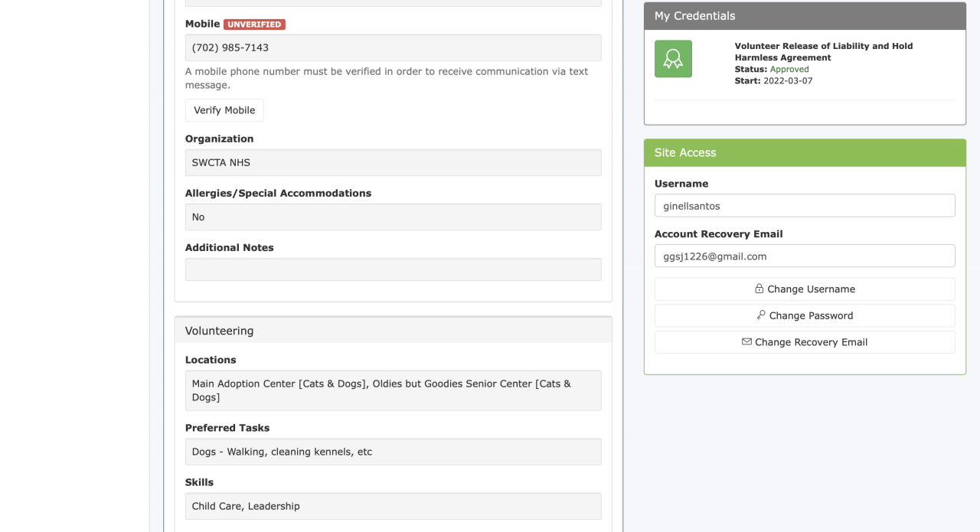Image resolution: width=980 pixels, height=532 pixels.
Task: Click the Verify Mobile button
Action: click(x=224, y=110)
